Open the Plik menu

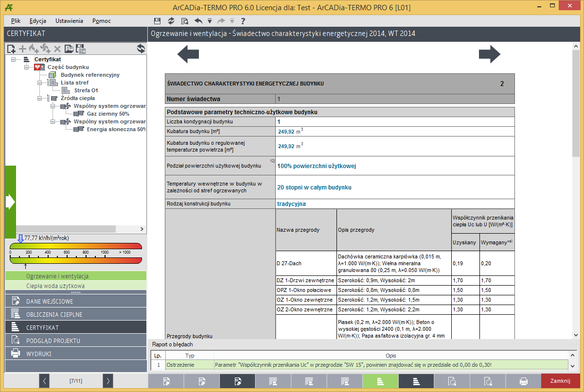[16, 21]
